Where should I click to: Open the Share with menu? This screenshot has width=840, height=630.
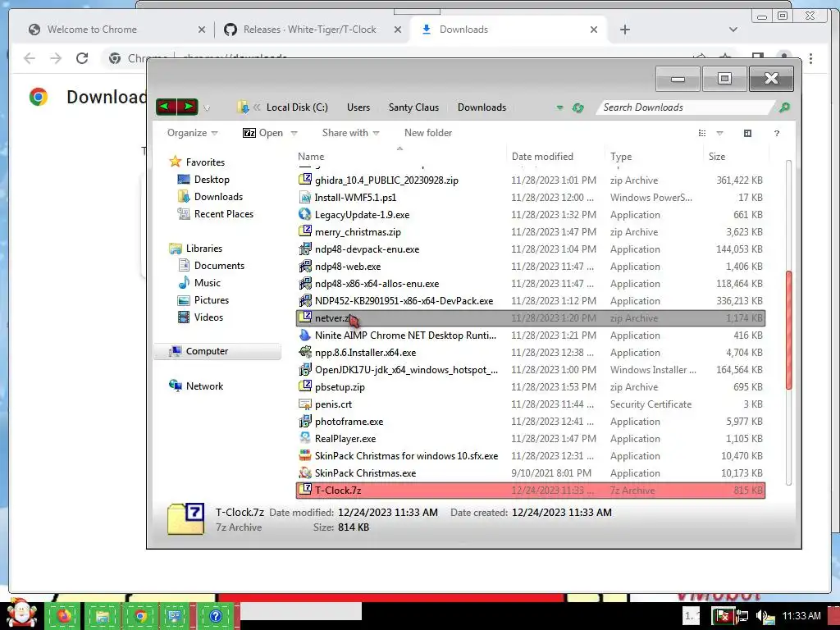(x=350, y=133)
